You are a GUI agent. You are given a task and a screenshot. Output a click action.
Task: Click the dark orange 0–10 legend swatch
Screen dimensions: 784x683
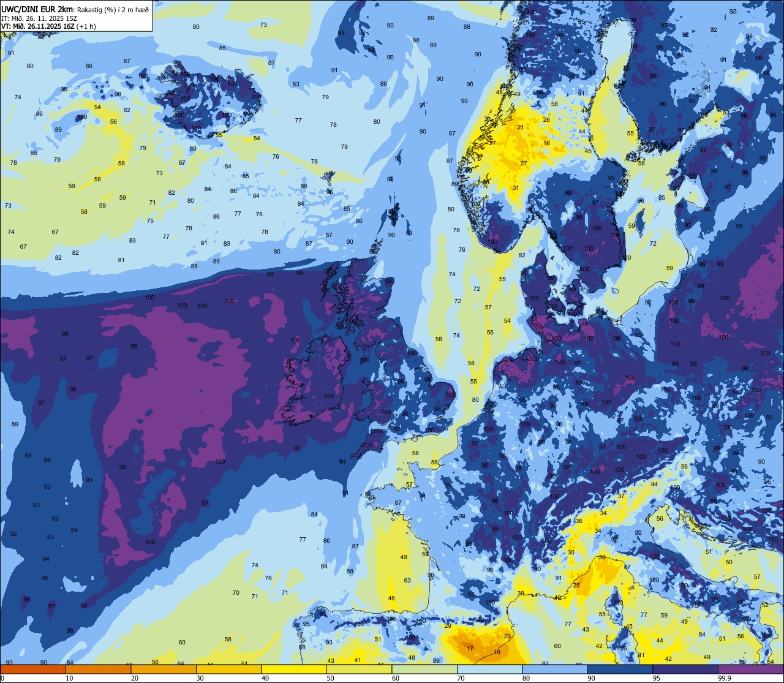click(33, 670)
